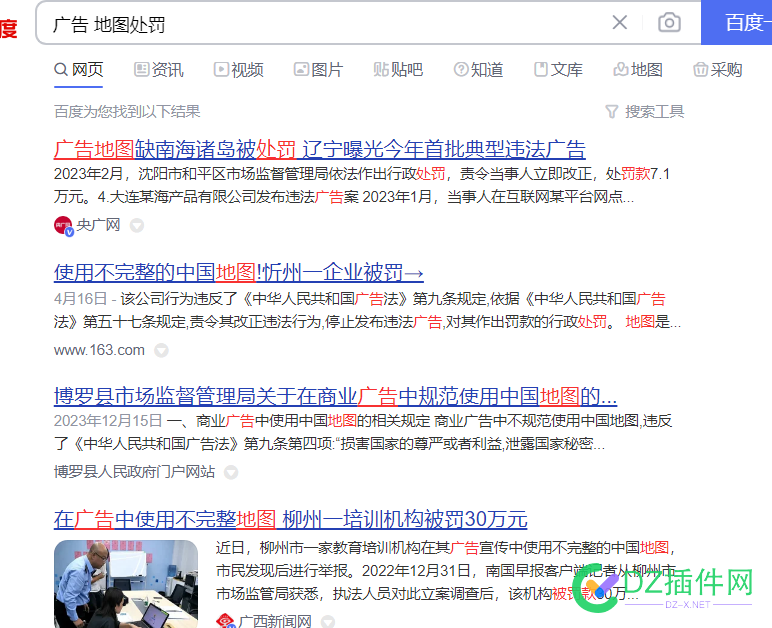Click the blue 百度一下 search button
This screenshot has width=772, height=628.
tap(737, 23)
